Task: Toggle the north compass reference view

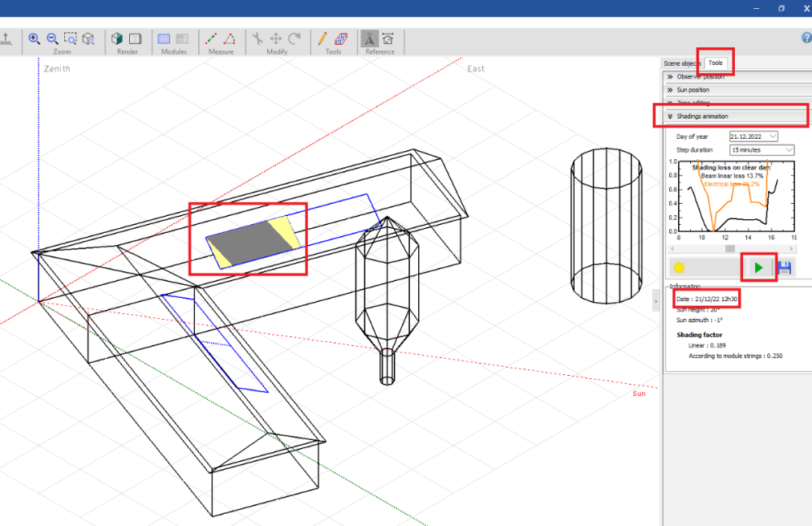Action: coord(369,38)
